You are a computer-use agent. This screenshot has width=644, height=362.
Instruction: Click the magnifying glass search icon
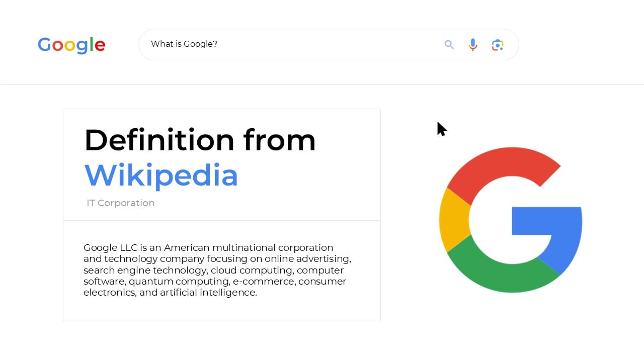(449, 44)
